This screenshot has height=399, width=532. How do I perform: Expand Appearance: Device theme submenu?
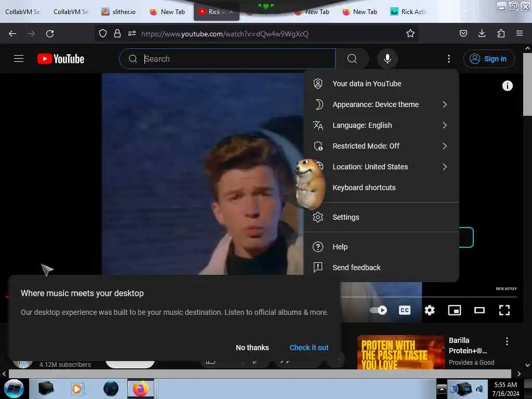click(381, 104)
